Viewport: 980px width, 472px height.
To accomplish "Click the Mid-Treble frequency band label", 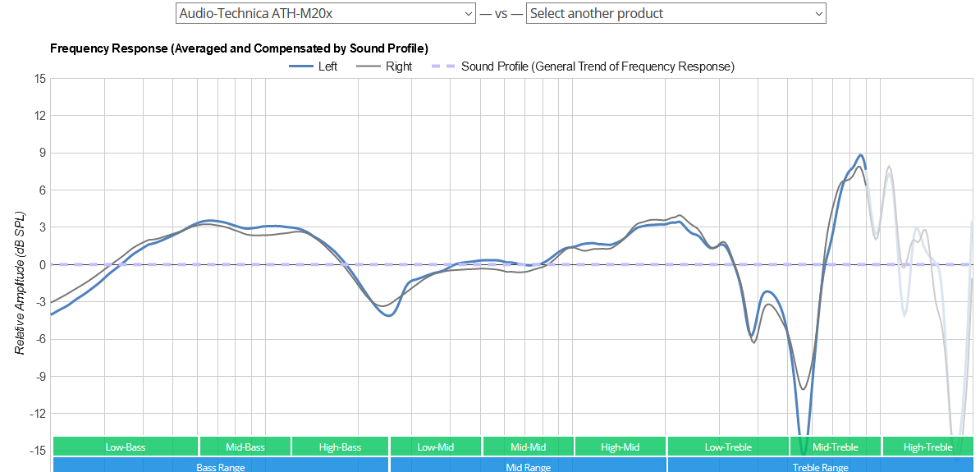I will click(835, 447).
